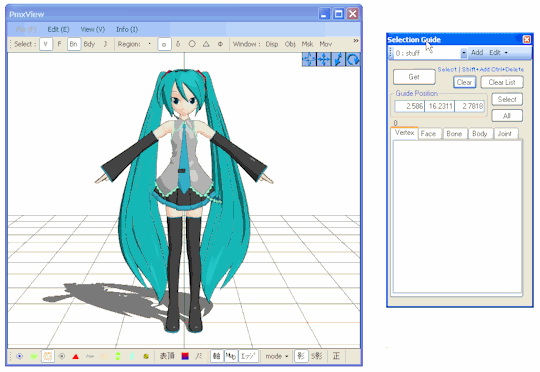Click the four-arrow move view icon

pyautogui.click(x=324, y=60)
